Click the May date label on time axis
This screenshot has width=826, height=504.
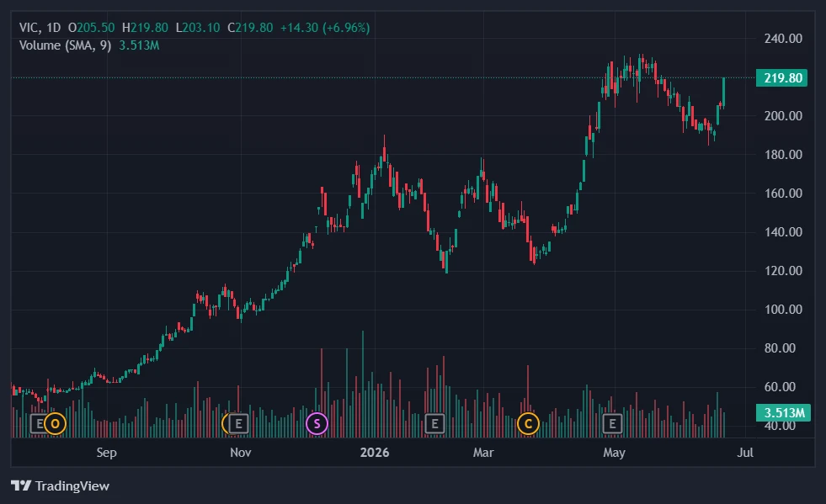click(614, 453)
